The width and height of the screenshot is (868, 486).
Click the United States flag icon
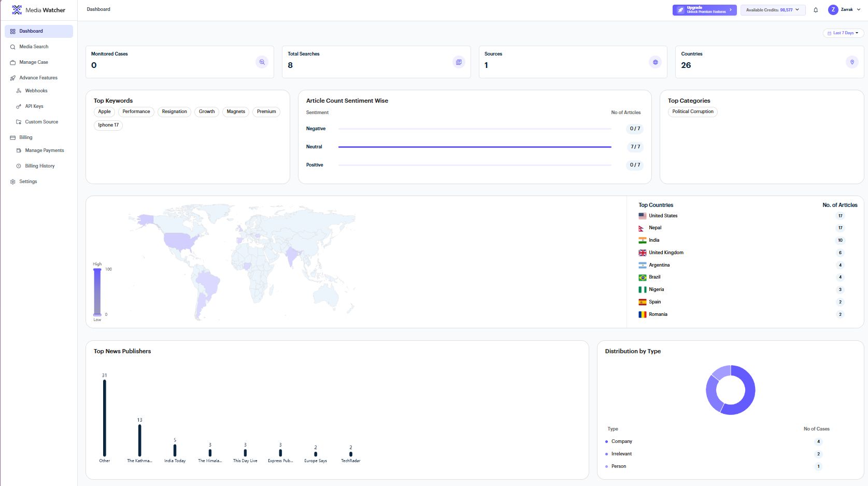(x=642, y=216)
